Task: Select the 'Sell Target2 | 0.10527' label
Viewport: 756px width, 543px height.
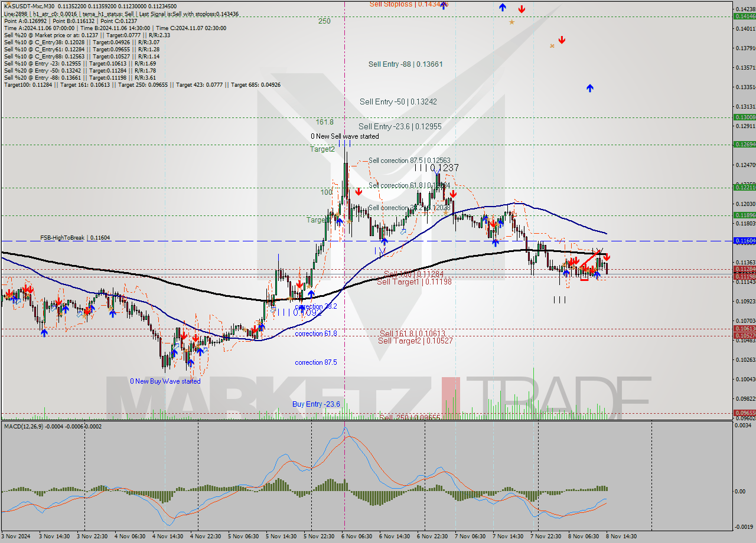Action: pyautogui.click(x=415, y=341)
